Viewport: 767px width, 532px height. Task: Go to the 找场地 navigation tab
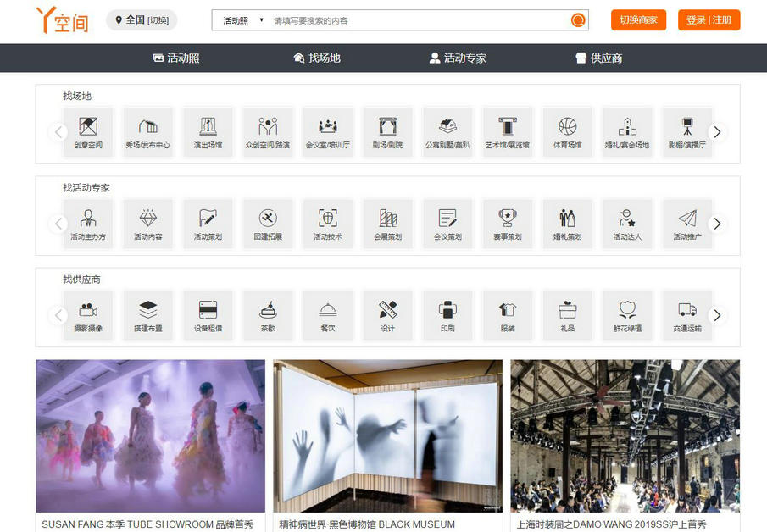click(x=316, y=58)
